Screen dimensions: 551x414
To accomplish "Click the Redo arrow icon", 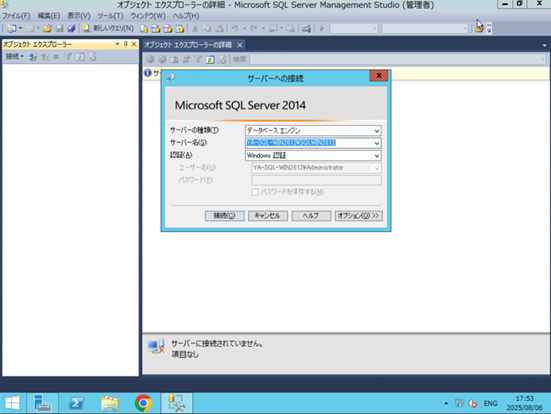I will pos(253,28).
